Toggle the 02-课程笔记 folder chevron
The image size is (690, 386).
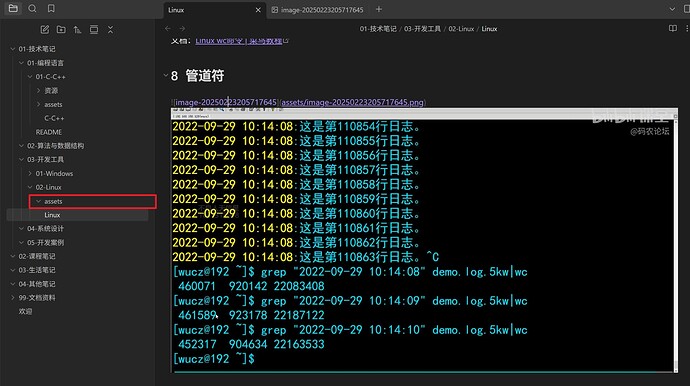pos(13,256)
